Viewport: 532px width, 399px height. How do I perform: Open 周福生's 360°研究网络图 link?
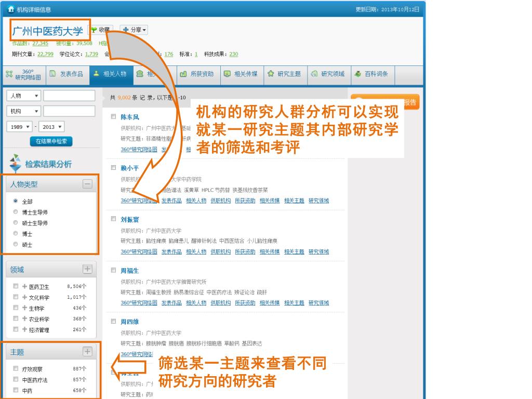coord(139,303)
